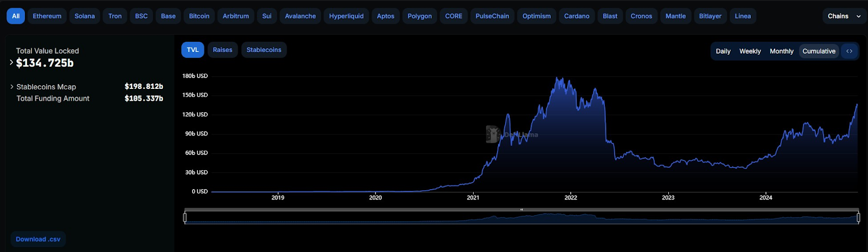Choose the Hyperliquid chain filter
Screen dimensions: 868x252
tap(346, 16)
